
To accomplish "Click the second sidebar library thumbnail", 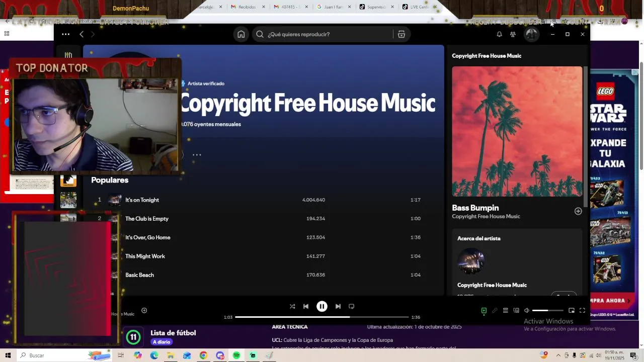I will click(x=68, y=200).
